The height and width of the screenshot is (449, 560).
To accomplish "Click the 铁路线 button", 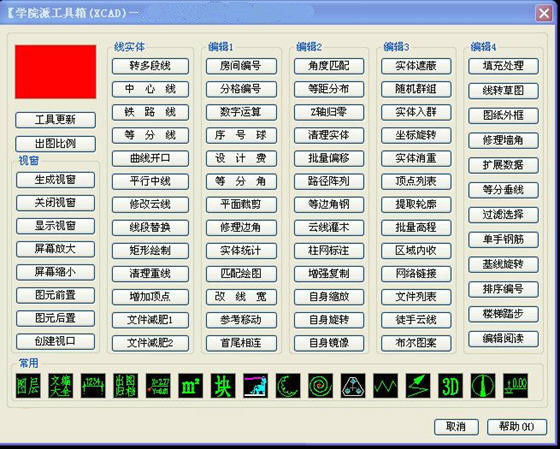I will pos(150,112).
